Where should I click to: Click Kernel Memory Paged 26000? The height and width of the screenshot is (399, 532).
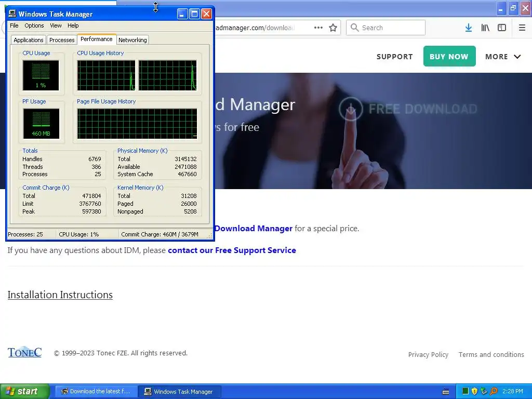(x=189, y=204)
